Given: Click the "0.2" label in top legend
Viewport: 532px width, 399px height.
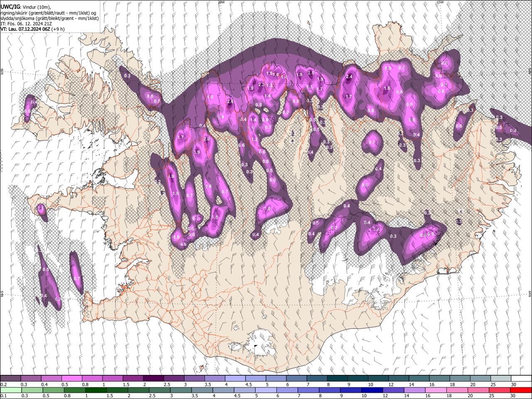Looking at the screenshot, I should 3,384.
